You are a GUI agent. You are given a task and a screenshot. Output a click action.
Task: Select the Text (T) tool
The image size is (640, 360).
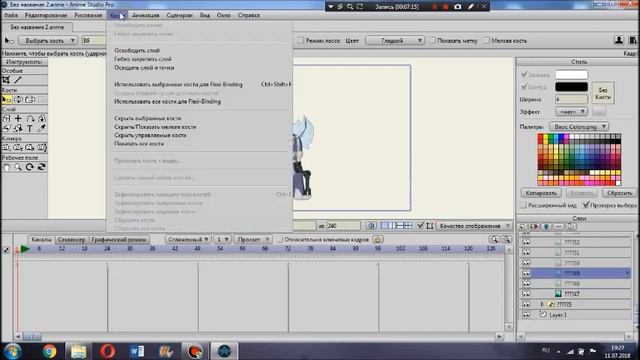(x=30, y=128)
